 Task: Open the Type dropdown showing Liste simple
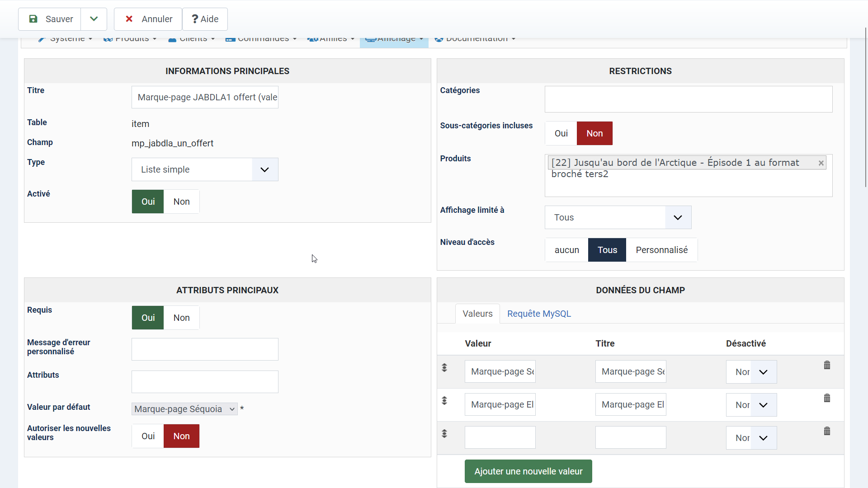click(205, 169)
